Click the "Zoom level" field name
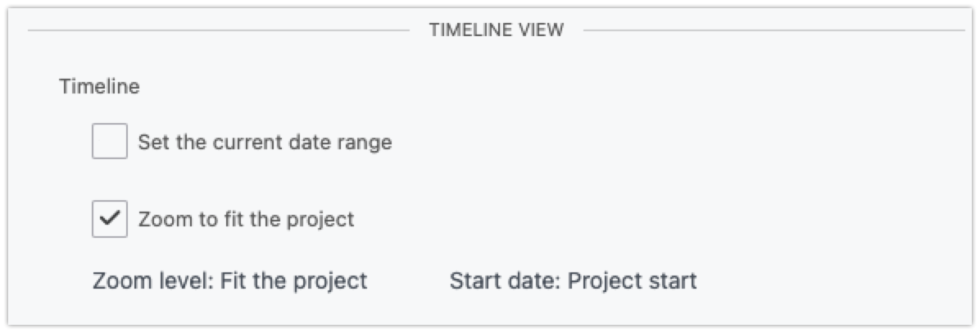980x333 pixels. [x=151, y=281]
